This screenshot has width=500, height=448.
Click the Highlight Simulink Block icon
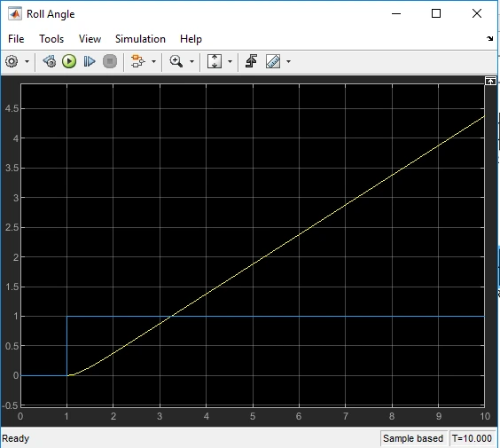pyautogui.click(x=137, y=61)
